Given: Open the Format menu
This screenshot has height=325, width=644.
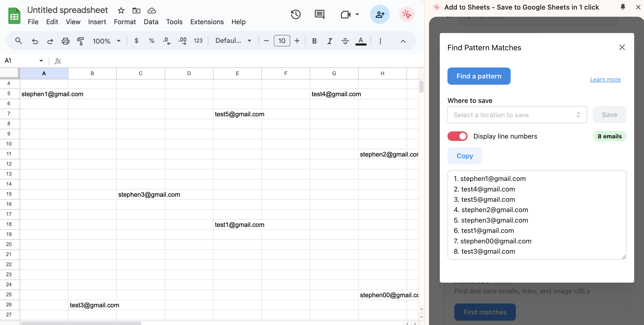Looking at the screenshot, I should 125,22.
